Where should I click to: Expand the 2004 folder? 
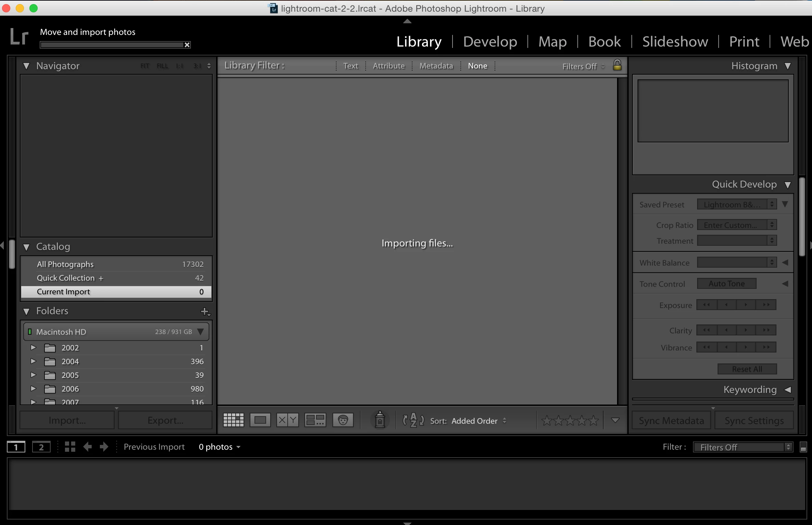(x=33, y=361)
